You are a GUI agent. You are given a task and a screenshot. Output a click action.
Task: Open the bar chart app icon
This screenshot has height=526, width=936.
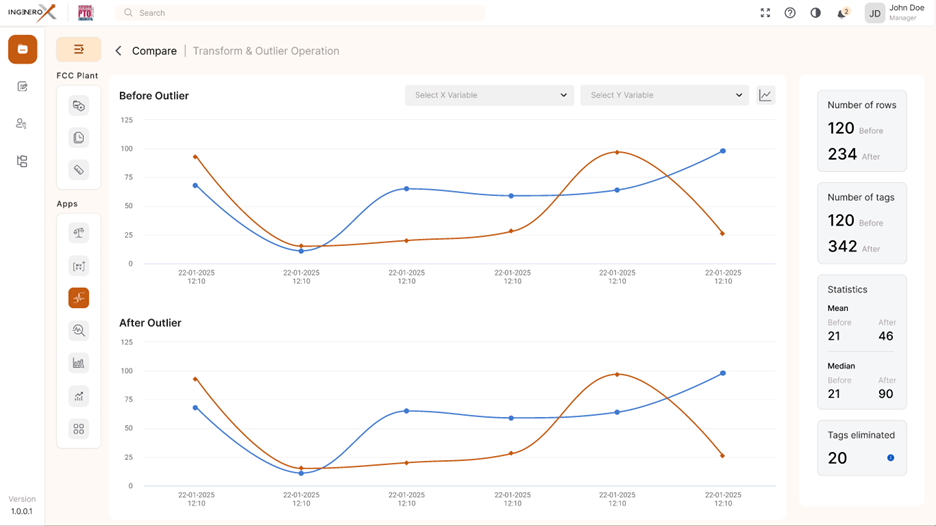pyautogui.click(x=79, y=363)
